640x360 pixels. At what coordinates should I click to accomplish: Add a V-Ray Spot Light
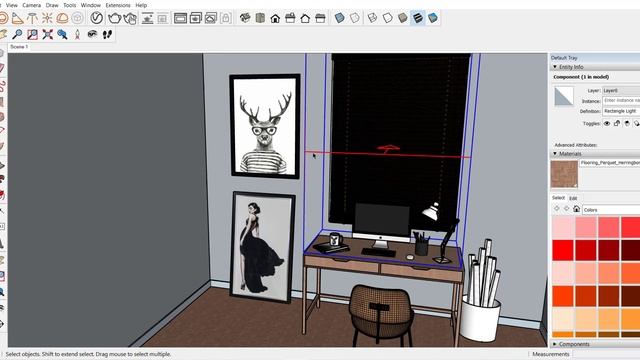pos(17,18)
